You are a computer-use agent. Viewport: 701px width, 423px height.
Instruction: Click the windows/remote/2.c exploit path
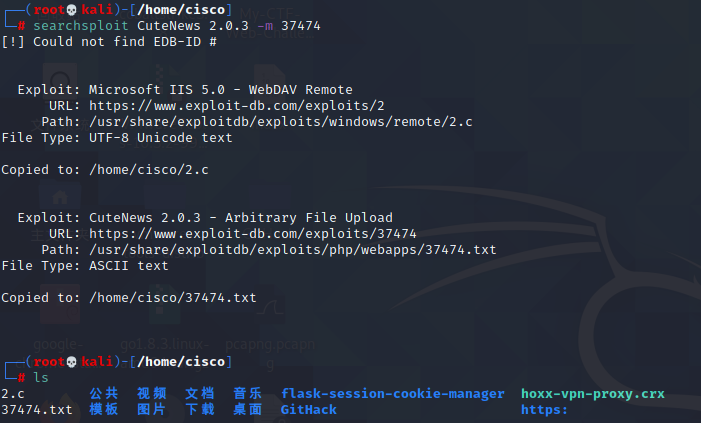(x=281, y=121)
